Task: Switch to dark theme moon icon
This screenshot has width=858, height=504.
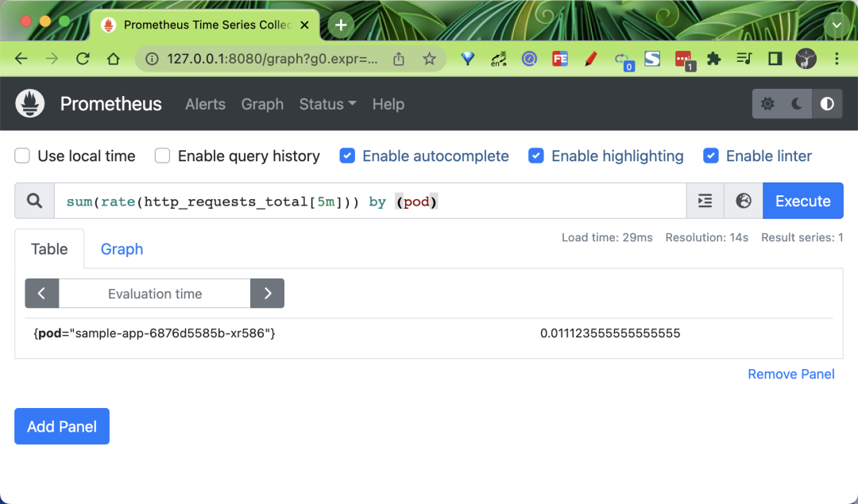Action: click(x=798, y=104)
